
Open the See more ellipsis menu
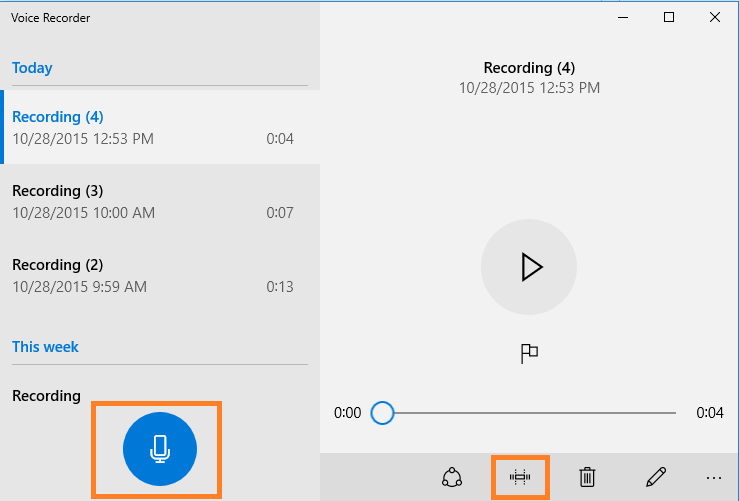click(x=714, y=478)
